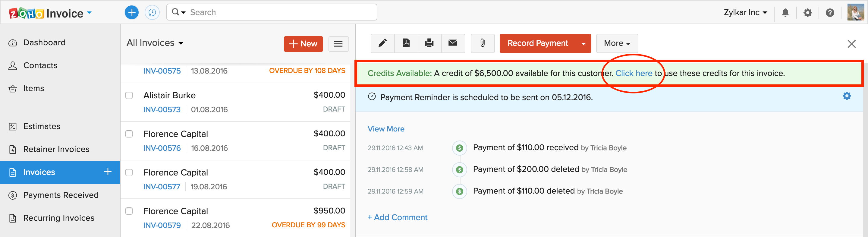Check the Alistair Burke invoice checkbox
868x237 pixels.
coord(129,95)
